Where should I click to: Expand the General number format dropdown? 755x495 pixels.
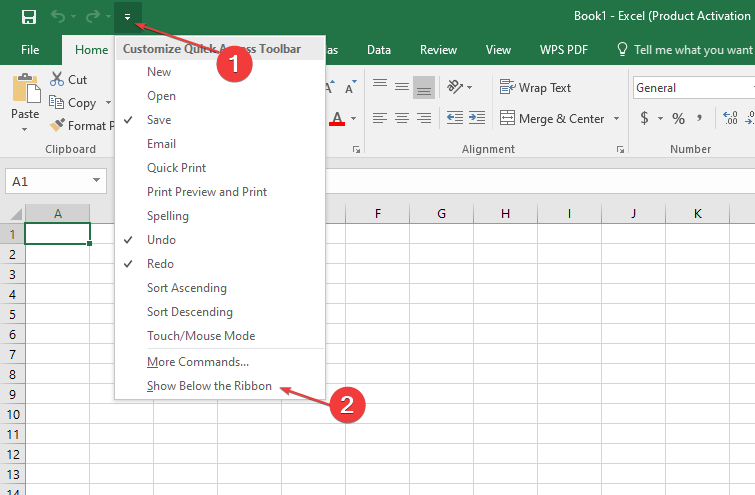point(750,88)
